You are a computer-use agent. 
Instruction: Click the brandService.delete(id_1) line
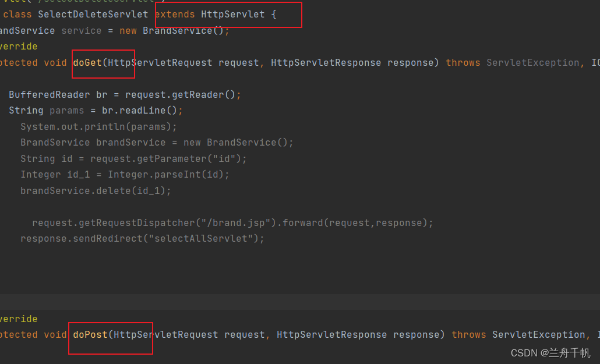[96, 190]
